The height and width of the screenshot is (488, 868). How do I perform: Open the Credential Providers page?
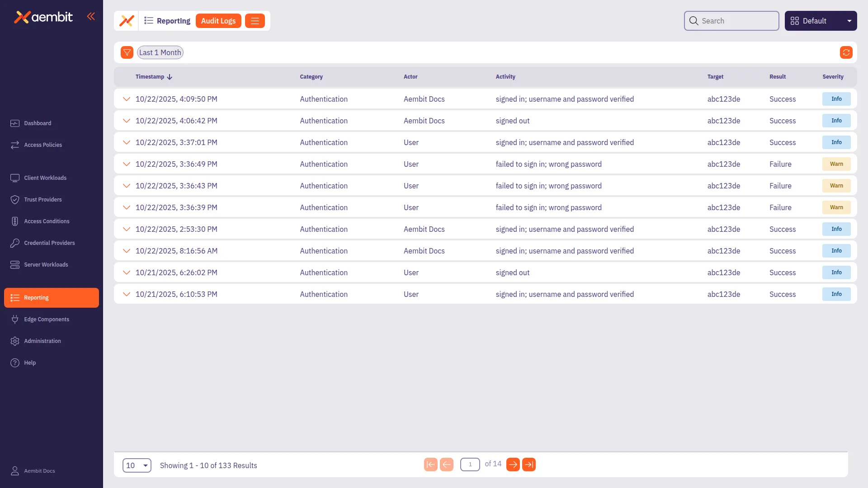[x=50, y=243]
